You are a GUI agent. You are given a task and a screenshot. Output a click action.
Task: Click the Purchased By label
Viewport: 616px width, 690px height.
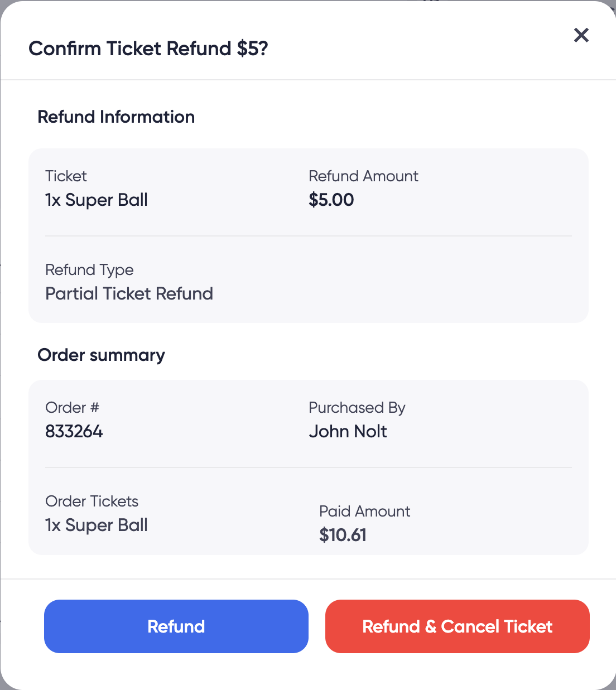click(357, 408)
